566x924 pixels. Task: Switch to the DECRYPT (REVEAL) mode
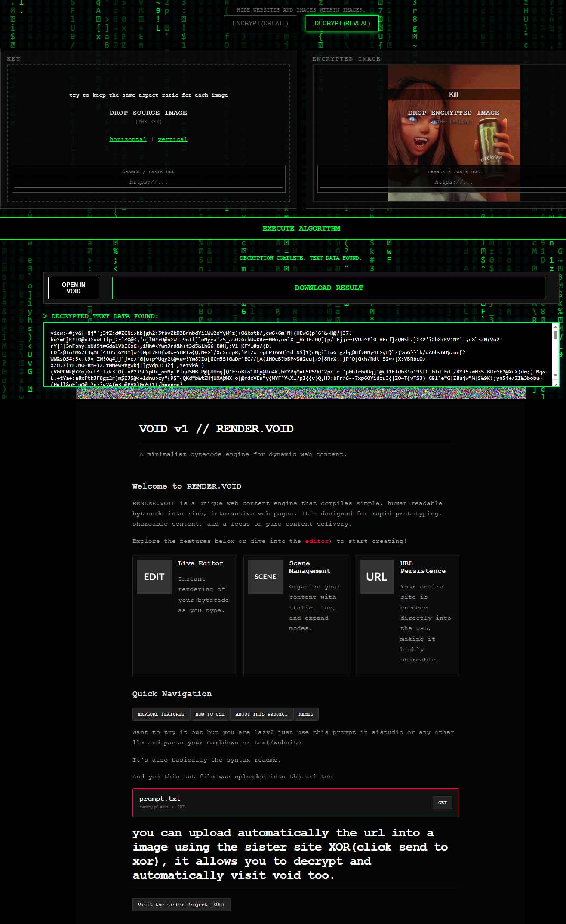(342, 23)
